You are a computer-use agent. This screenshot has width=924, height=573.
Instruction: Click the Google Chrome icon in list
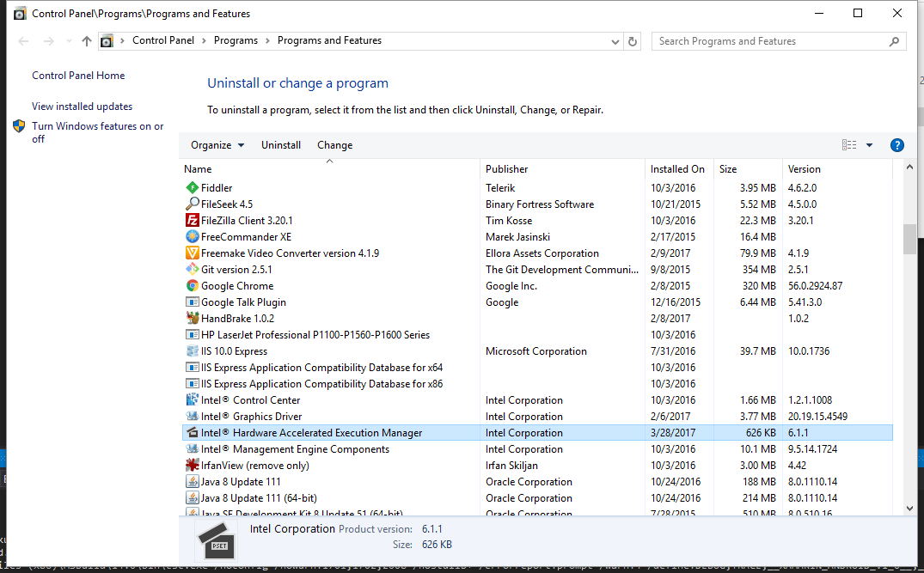click(x=193, y=285)
